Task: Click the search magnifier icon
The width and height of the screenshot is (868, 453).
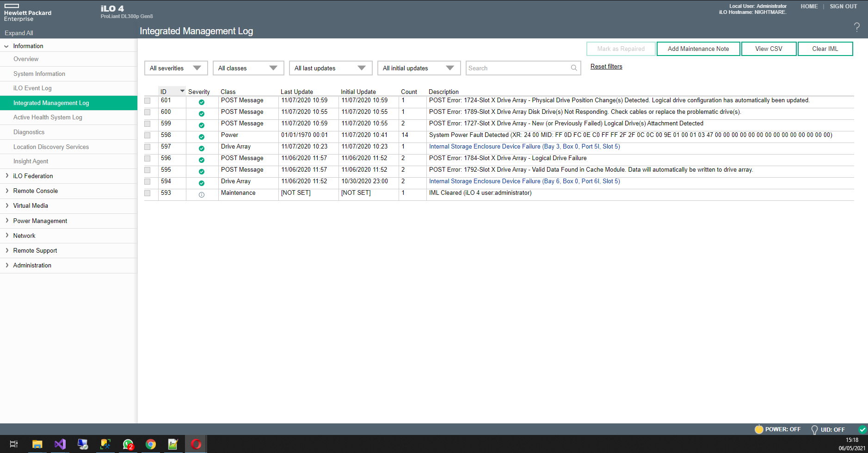Action: click(574, 68)
